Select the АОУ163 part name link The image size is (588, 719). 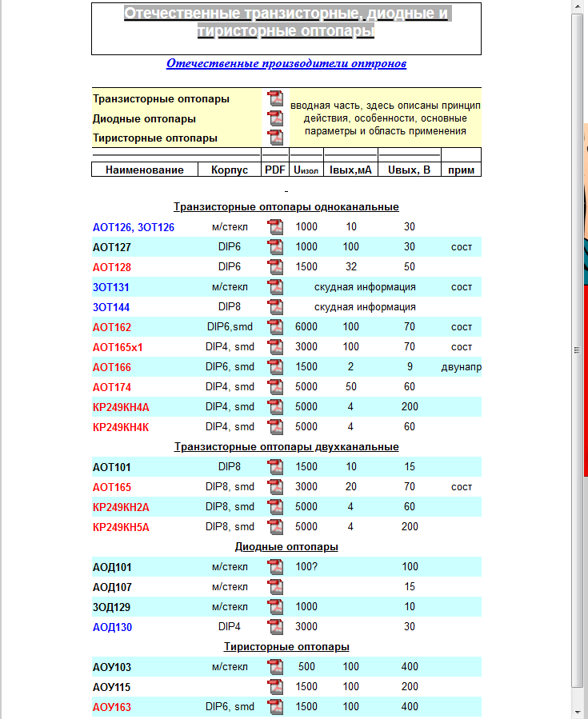[112, 707]
